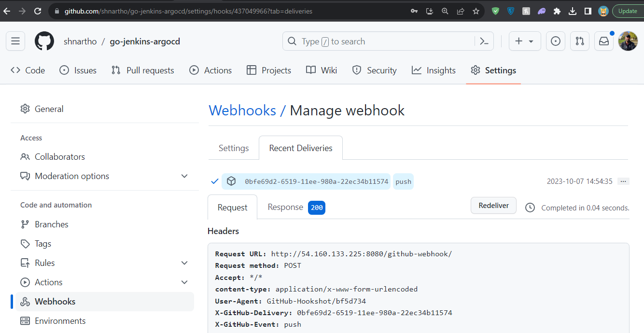Open Collaborators in sidebar
The height and width of the screenshot is (333, 644).
(x=105, y=157)
